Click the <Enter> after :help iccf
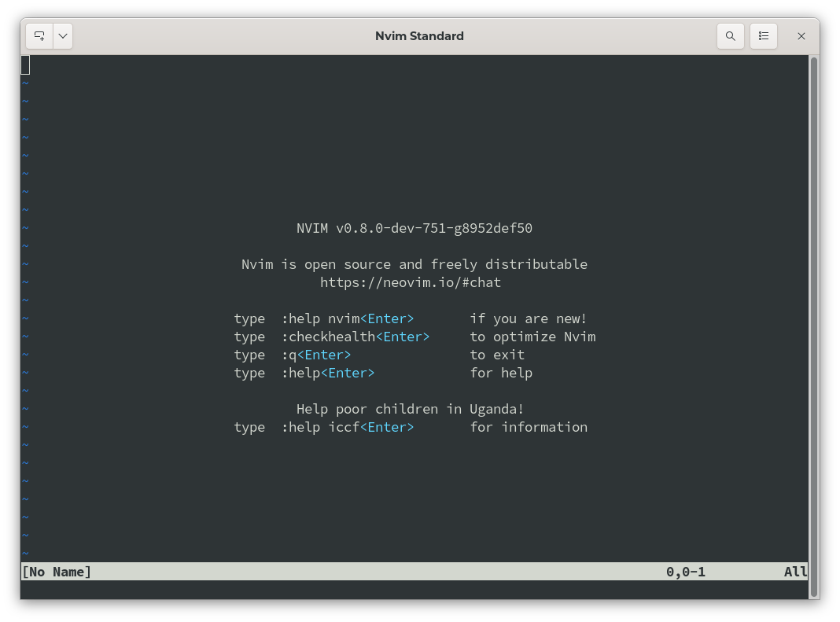This screenshot has width=840, height=622. [x=387, y=427]
